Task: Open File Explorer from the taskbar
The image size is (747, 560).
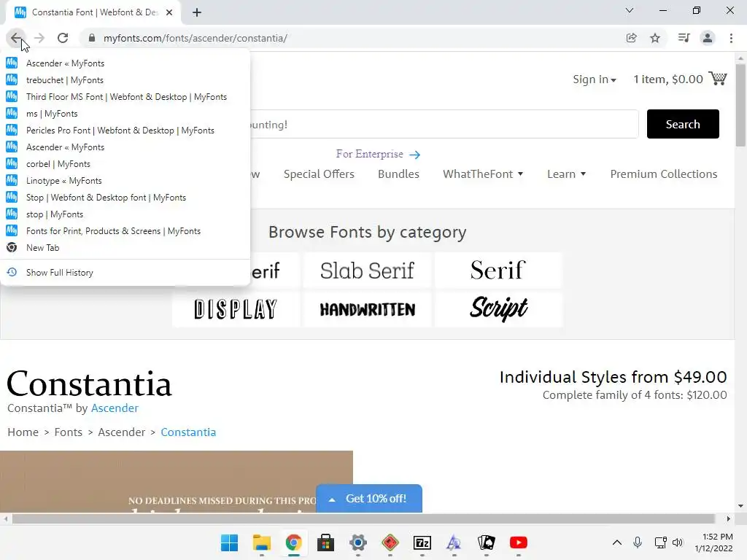Action: 262,542
